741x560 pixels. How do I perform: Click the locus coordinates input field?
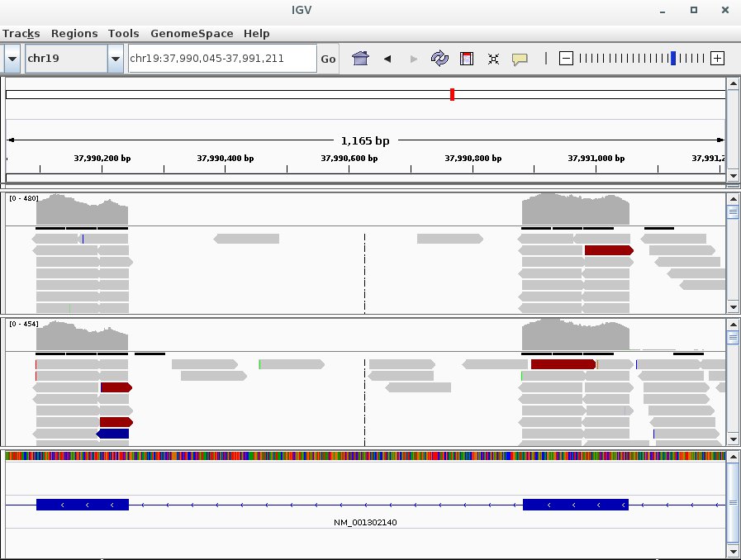[221, 59]
